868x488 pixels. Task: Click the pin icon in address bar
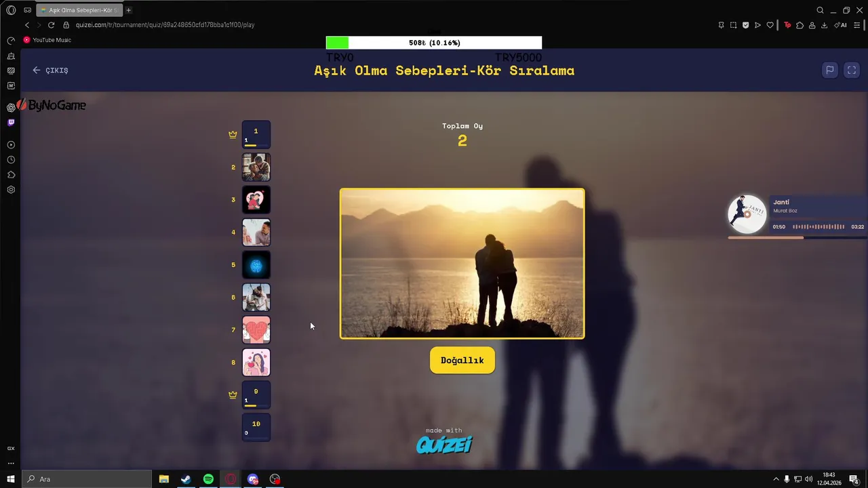(721, 25)
